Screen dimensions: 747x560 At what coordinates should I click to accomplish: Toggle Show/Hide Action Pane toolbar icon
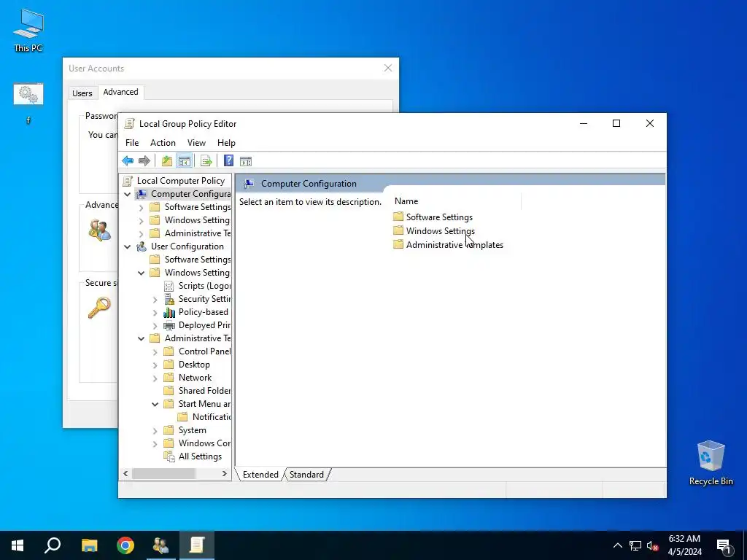pos(246,161)
